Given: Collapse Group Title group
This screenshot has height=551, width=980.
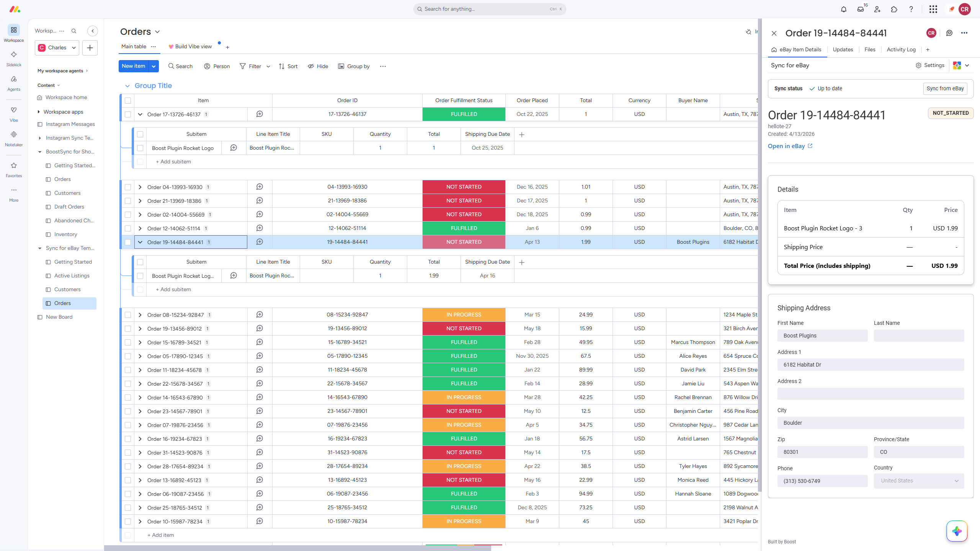Looking at the screenshot, I should point(127,86).
